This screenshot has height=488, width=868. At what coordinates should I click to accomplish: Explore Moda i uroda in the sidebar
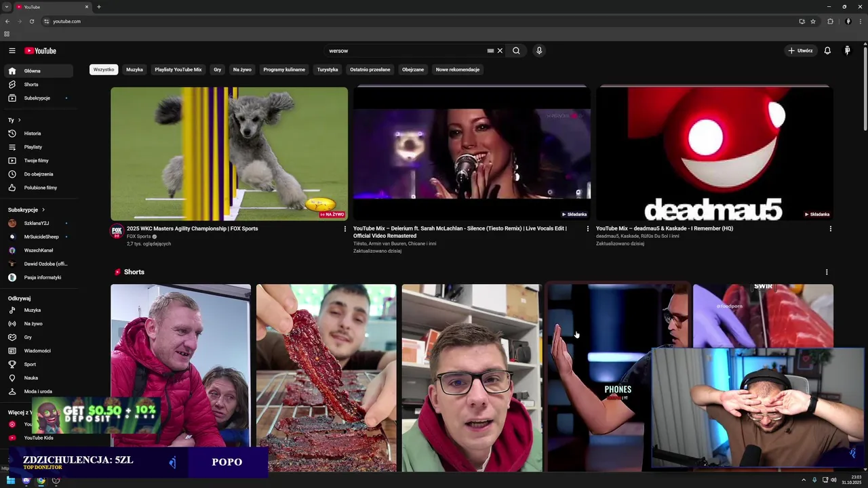(39, 391)
